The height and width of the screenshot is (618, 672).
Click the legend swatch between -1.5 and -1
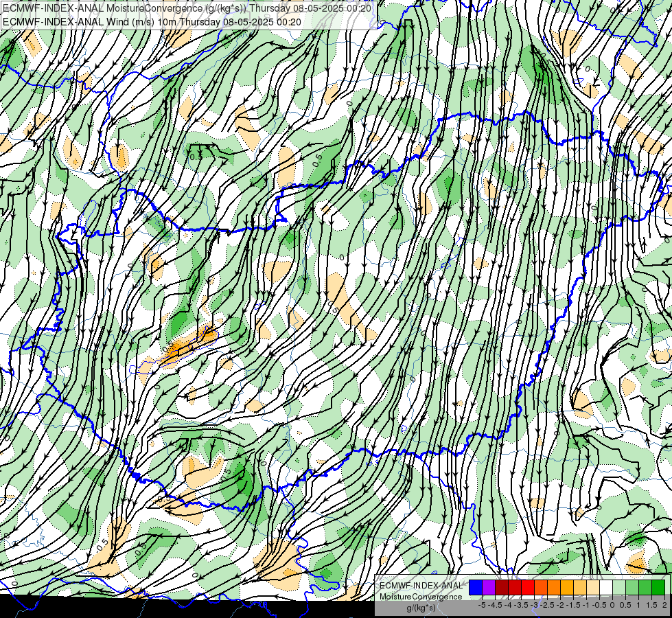pos(580,587)
